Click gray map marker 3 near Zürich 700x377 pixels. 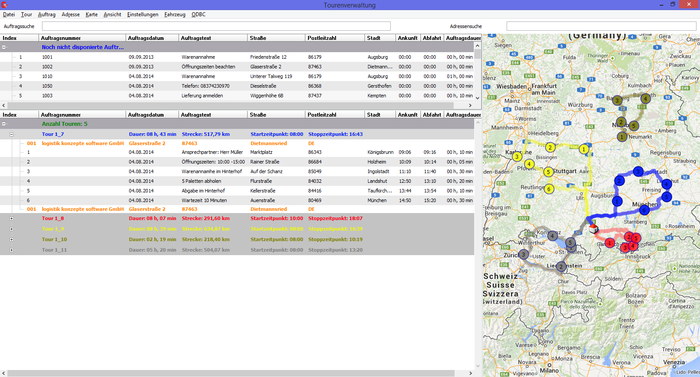(x=523, y=255)
